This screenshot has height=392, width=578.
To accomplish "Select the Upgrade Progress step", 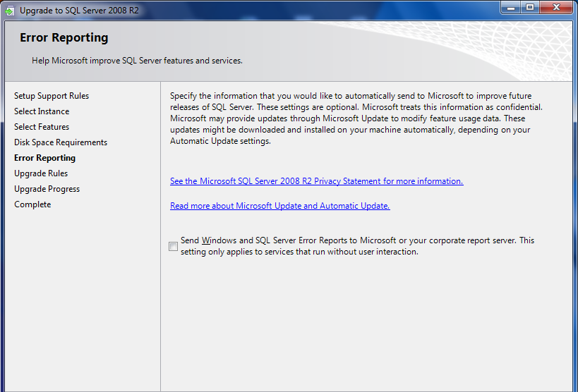I will tap(47, 189).
